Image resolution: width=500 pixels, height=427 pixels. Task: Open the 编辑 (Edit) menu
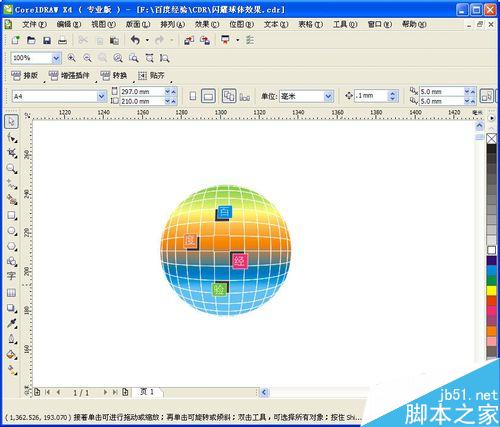tap(69, 24)
